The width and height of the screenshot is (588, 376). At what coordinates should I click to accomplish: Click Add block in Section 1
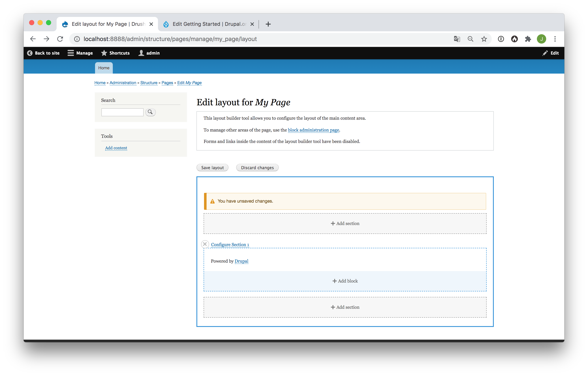coord(345,281)
